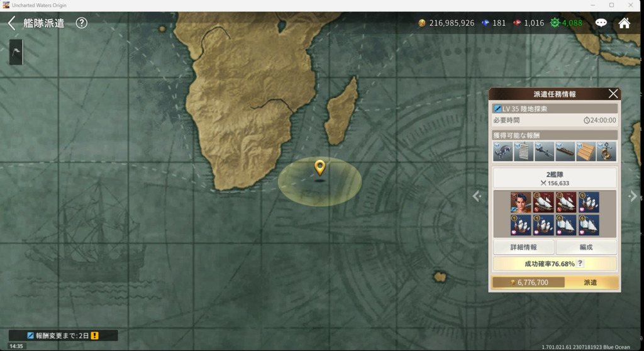Open the 編成 formation button

586,247
